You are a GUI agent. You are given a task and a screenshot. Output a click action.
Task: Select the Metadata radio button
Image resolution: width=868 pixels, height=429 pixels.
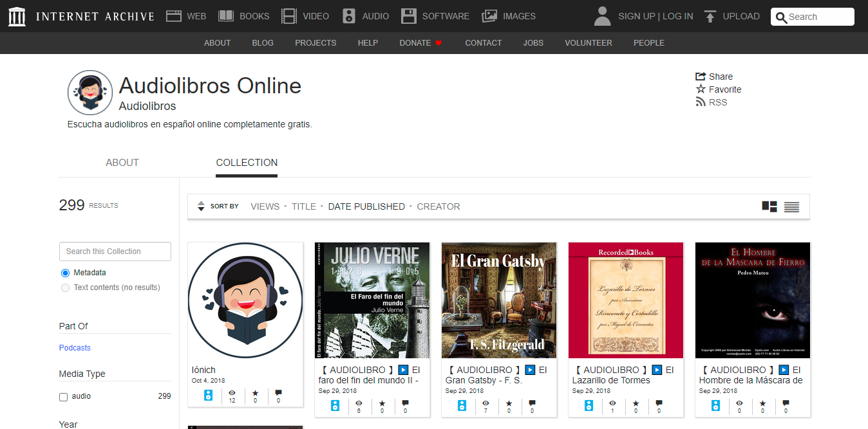pos(65,273)
